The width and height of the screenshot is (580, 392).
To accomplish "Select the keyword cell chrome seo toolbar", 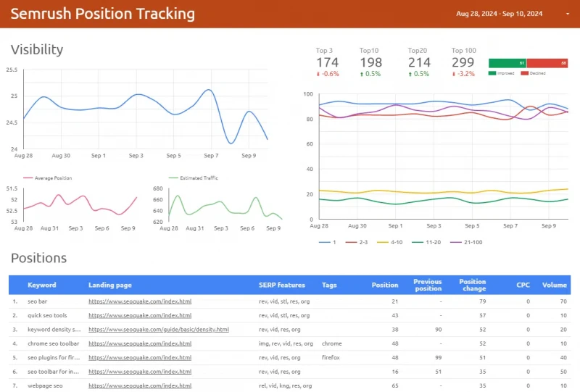I will tap(53, 343).
